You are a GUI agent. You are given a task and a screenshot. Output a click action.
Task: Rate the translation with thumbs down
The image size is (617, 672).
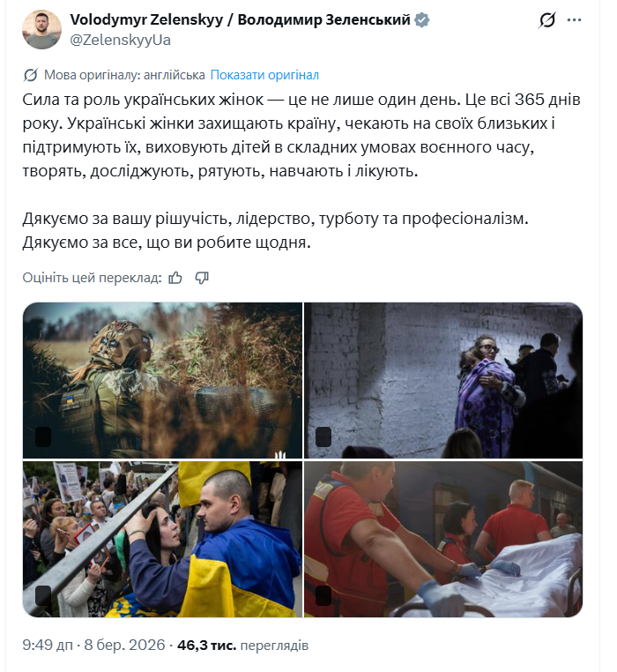[x=202, y=278]
